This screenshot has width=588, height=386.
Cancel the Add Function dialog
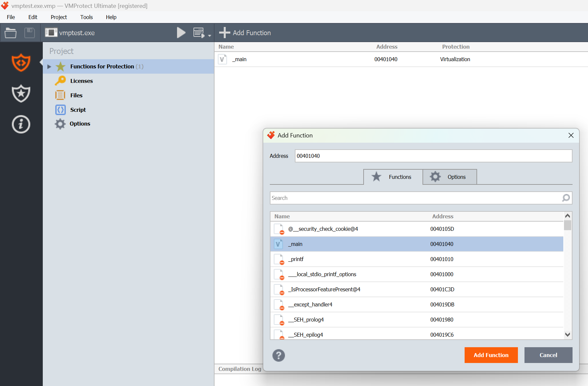[548, 355]
